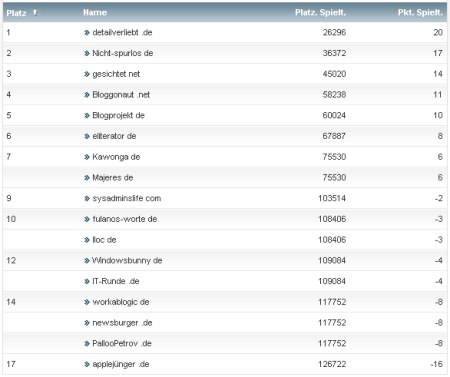Select the value 26296 in the table
450x377 pixels.
coord(334,32)
